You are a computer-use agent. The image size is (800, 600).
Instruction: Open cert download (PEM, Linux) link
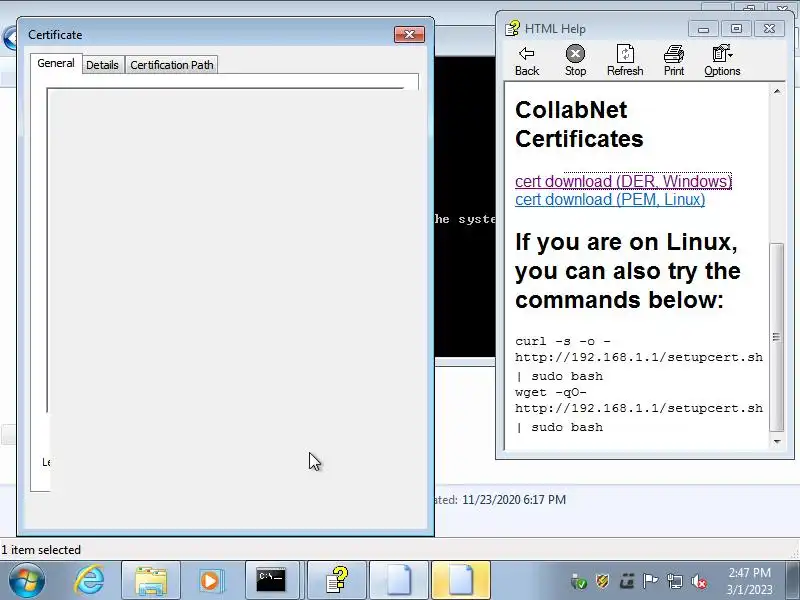(x=610, y=199)
